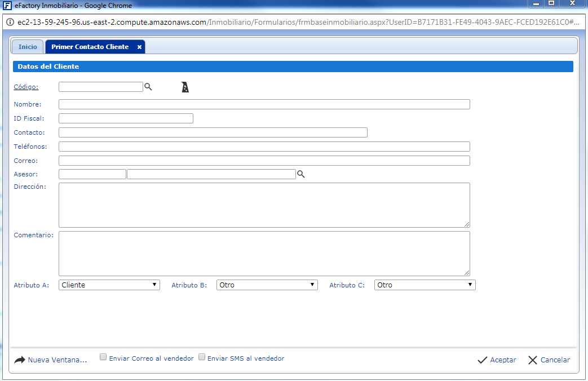Click the browser address bar URL
Screen dimensions: 588x381
click(x=298, y=22)
